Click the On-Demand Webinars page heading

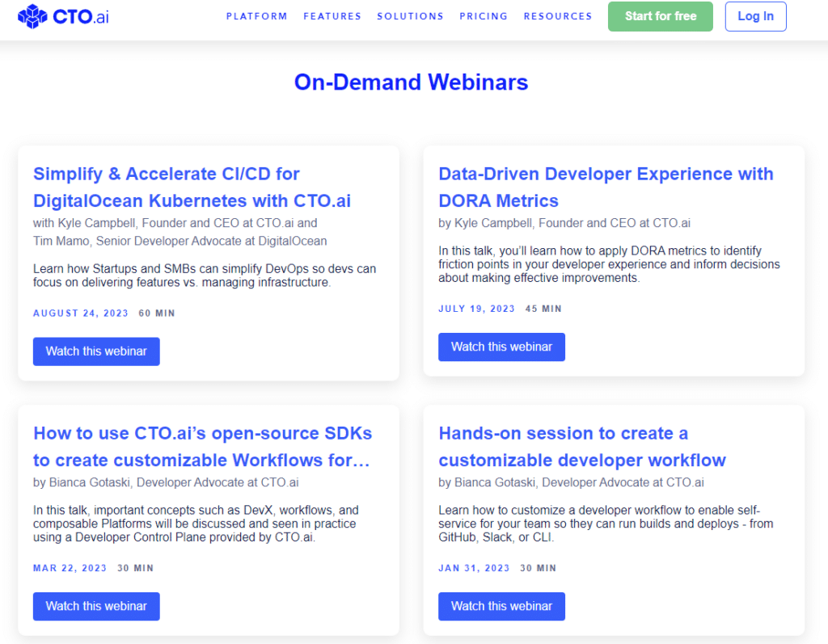411,82
